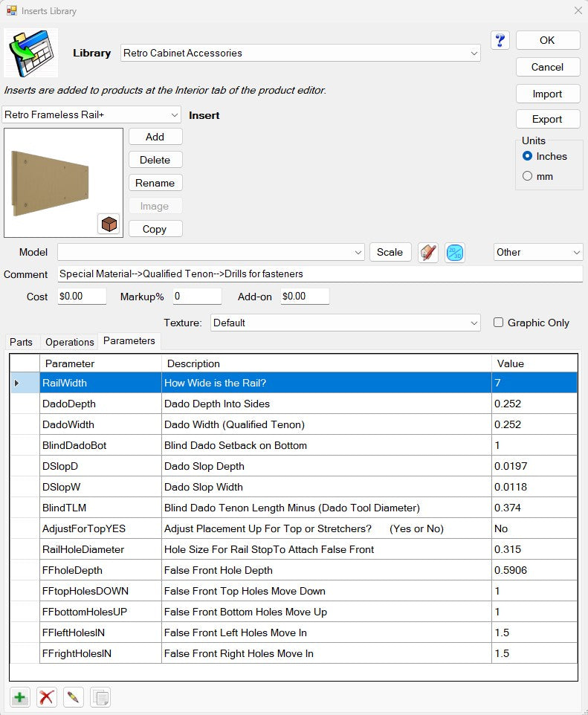
Task: Click the Comment text field
Action: pos(320,274)
